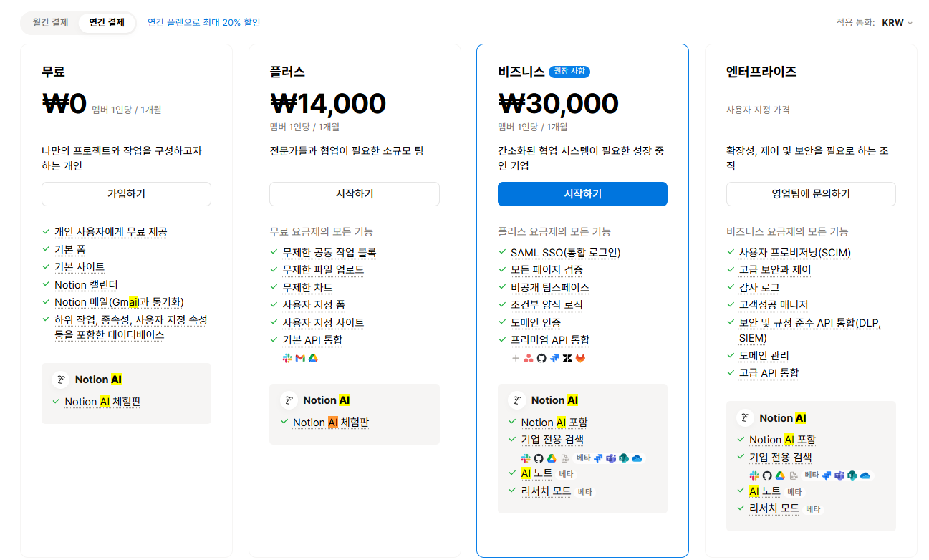Click the plus icon before the premium integration icons
This screenshot has width=929, height=560.
coord(516,358)
